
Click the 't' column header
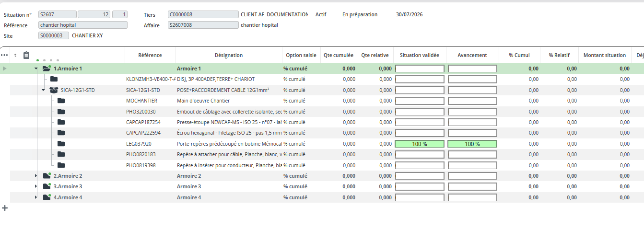click(x=15, y=55)
